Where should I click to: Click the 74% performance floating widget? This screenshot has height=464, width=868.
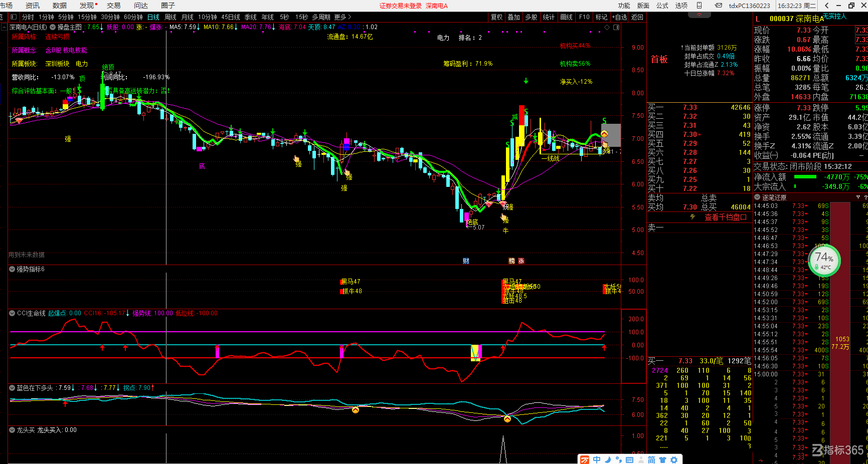coord(824,260)
